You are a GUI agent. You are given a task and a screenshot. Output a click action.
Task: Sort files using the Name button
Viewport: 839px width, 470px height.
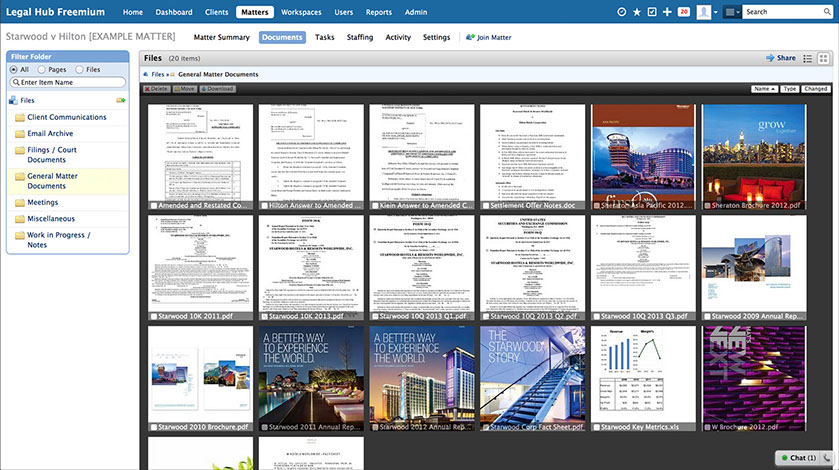(763, 89)
